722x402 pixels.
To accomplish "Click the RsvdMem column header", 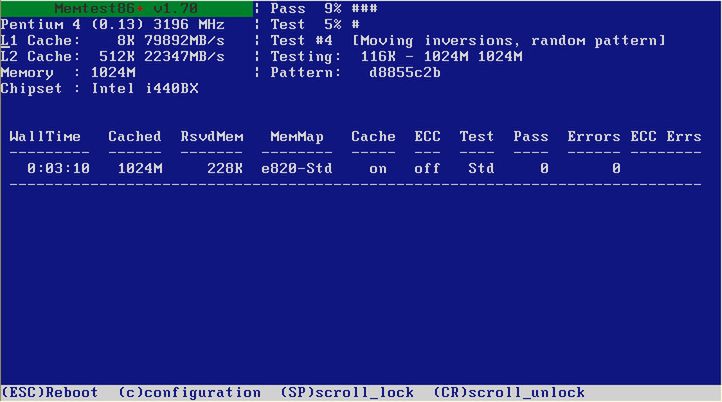I will pos(212,136).
